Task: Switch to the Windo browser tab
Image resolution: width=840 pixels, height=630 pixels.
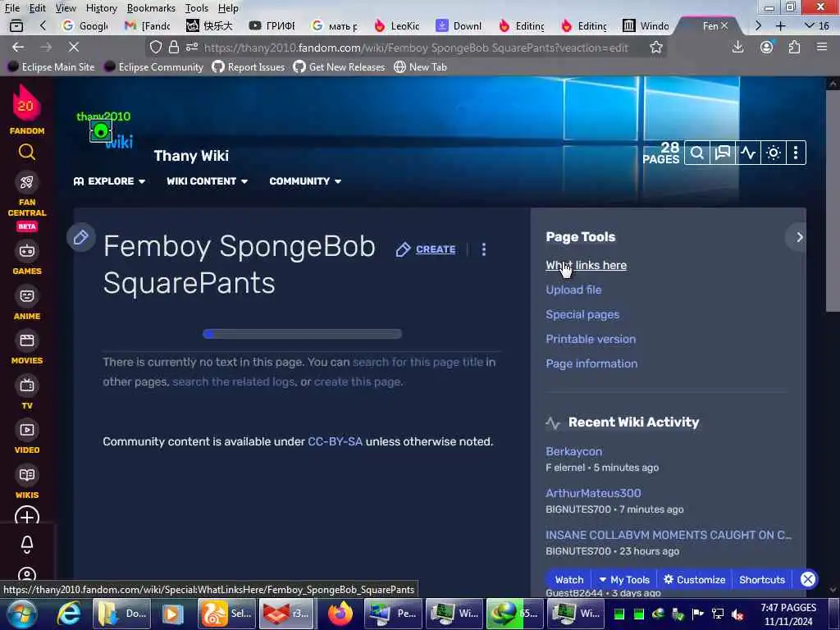Action: 646,25
